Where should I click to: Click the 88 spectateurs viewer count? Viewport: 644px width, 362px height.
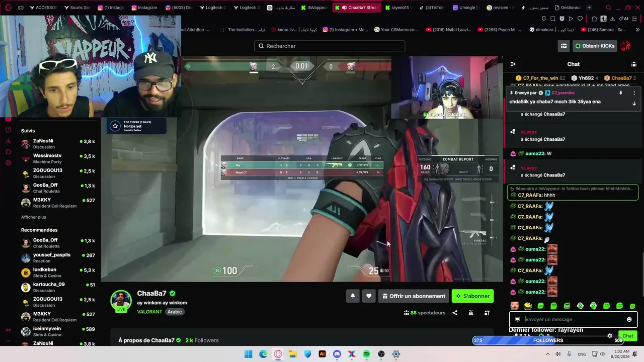[425, 313]
